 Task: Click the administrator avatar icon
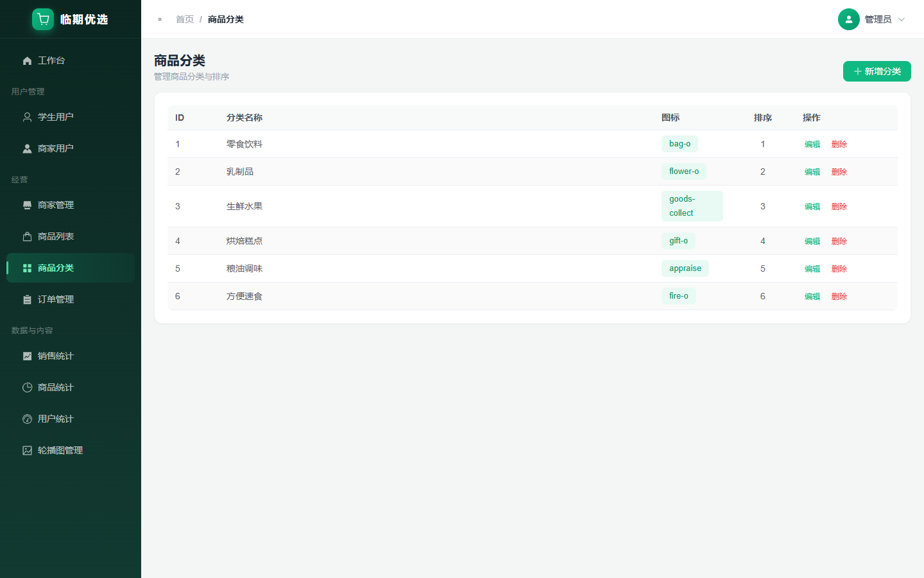coord(849,19)
